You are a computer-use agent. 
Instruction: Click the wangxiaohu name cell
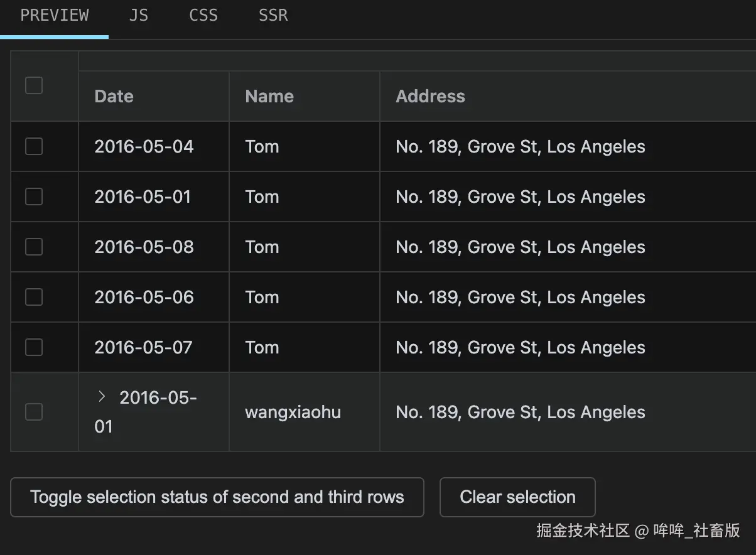tap(293, 412)
